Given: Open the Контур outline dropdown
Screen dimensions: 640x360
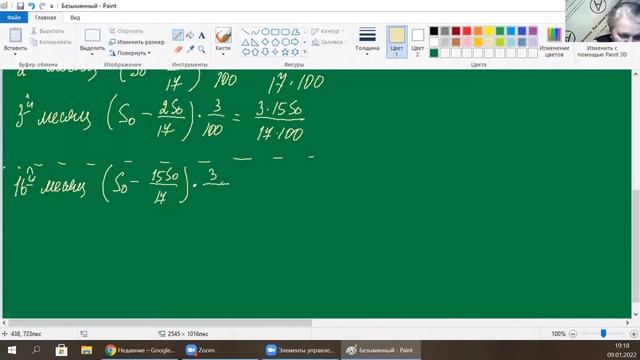Looking at the screenshot, I should coord(328,31).
